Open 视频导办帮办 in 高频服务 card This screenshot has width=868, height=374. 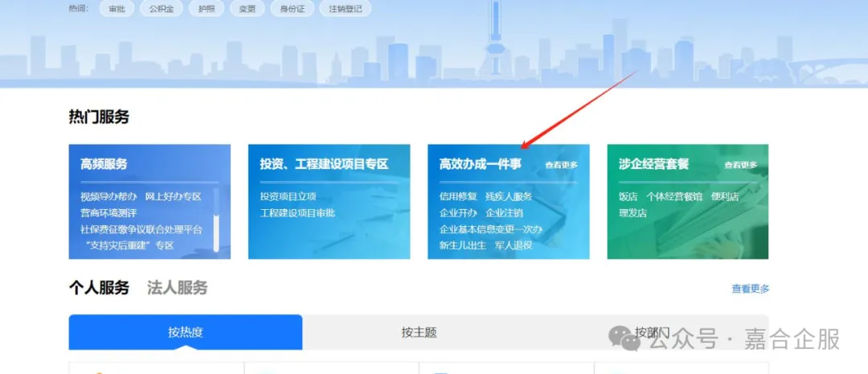pos(108,197)
